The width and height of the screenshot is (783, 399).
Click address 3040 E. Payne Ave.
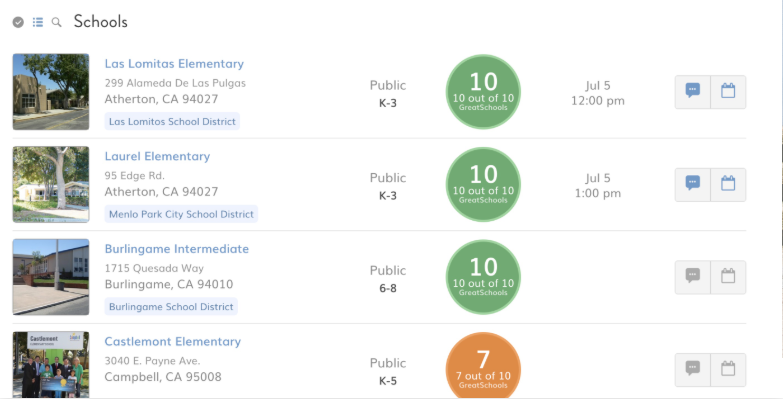[152, 361]
